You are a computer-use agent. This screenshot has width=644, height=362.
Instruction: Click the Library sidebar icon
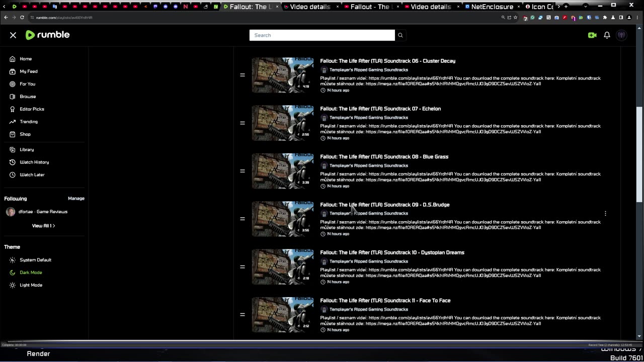(x=13, y=150)
